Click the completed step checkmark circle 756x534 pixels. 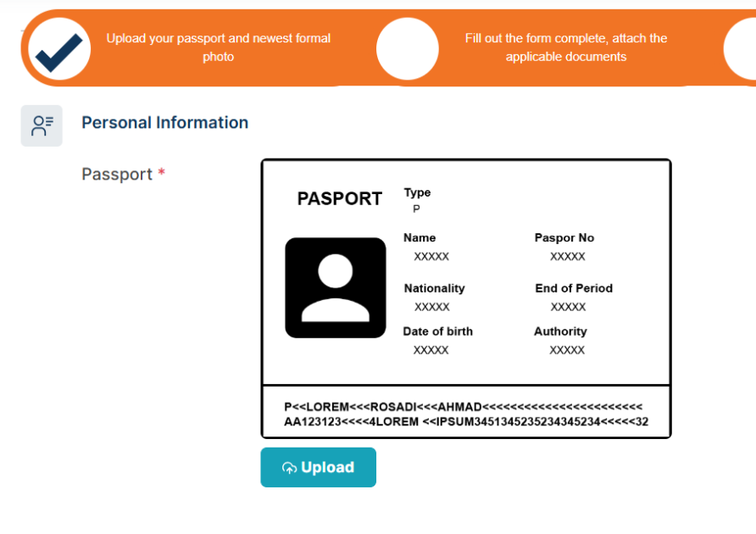(x=59, y=48)
